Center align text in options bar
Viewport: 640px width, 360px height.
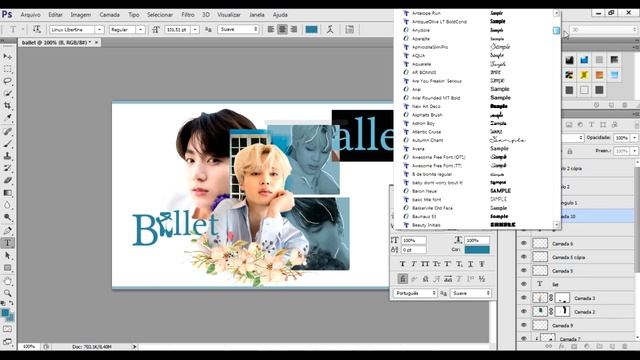coord(282,29)
